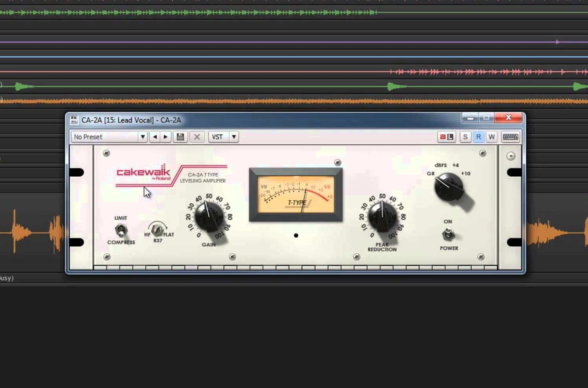Viewport: 588px width, 388px height.
Task: Open the No Preset dropdown list
Action: (x=143, y=137)
